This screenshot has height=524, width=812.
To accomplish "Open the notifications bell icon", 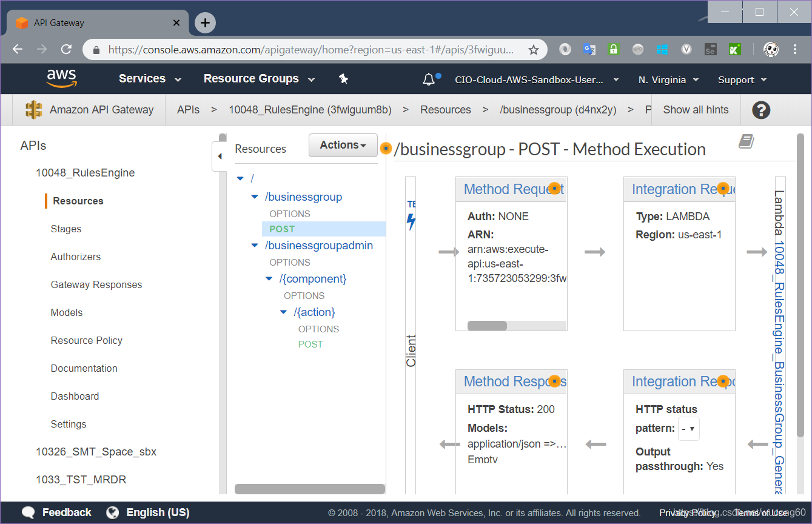I will pos(429,79).
